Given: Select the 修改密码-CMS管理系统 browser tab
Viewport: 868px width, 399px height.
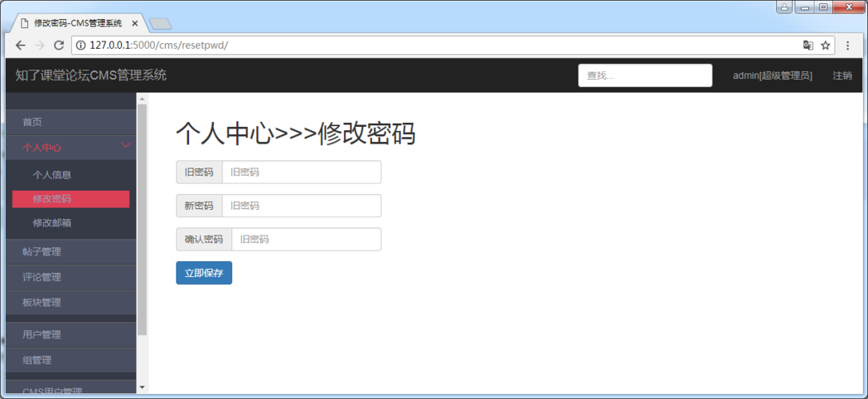Looking at the screenshot, I should [x=77, y=23].
